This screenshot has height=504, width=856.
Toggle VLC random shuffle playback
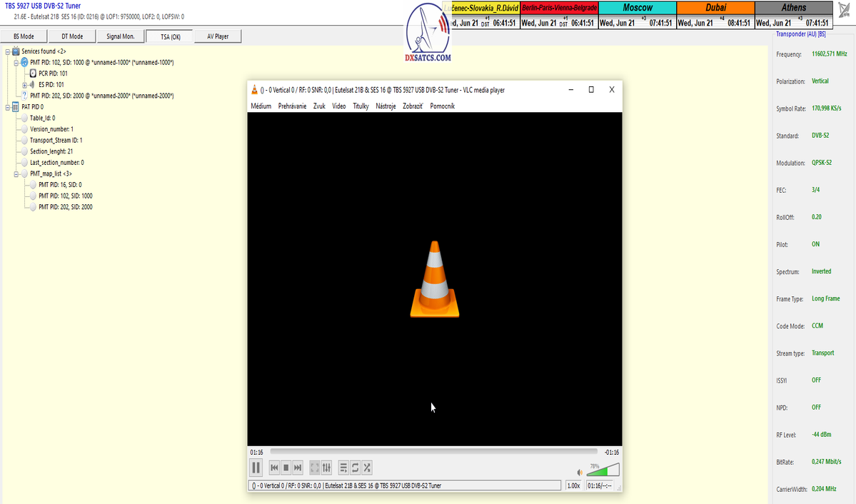367,468
